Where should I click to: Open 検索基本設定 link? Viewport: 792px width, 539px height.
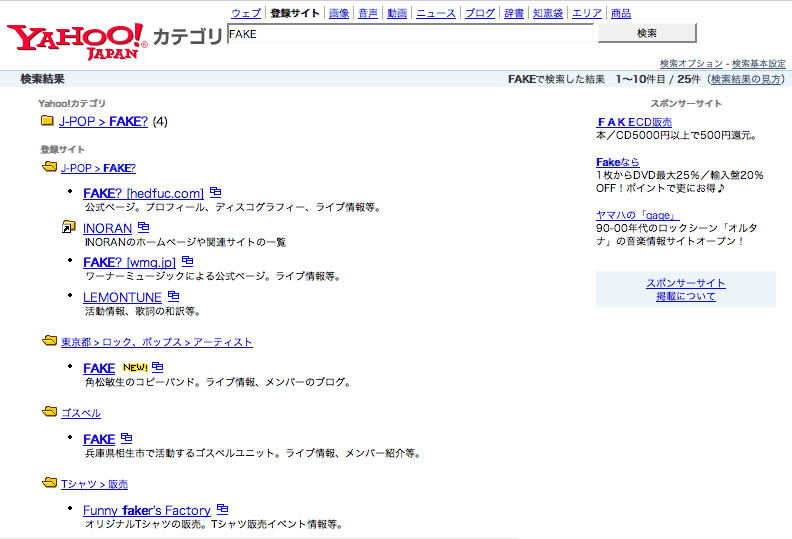(x=759, y=64)
